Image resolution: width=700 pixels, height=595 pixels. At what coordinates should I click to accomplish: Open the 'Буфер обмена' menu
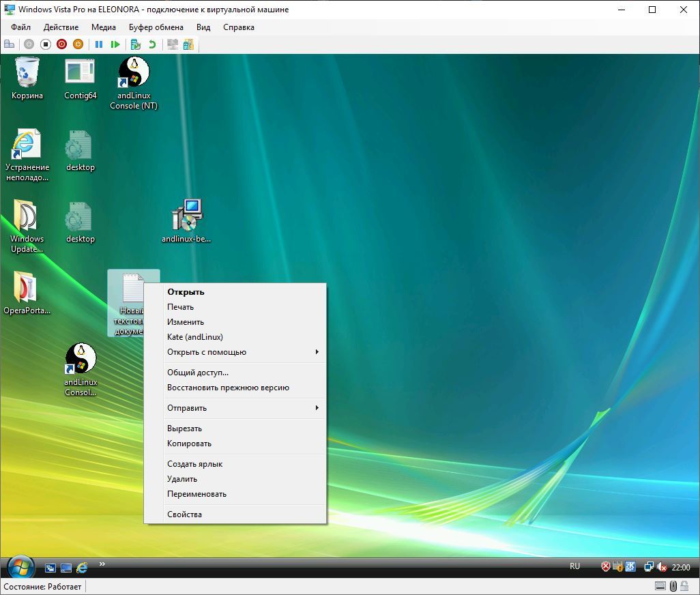(x=156, y=27)
